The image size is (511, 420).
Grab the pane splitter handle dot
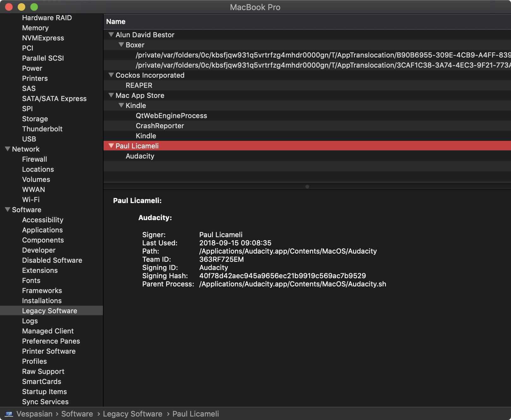point(307,186)
